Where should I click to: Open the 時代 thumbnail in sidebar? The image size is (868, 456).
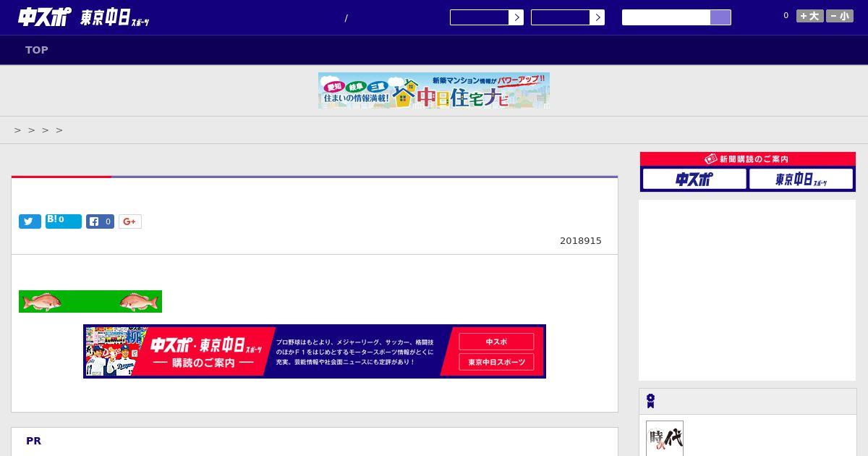[x=665, y=439]
